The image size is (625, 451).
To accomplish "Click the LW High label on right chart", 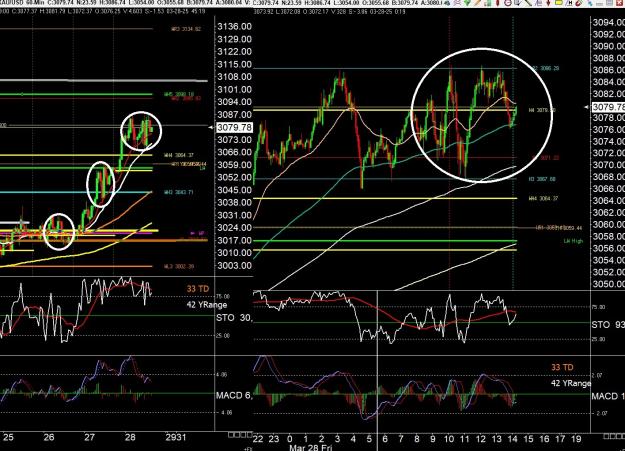I will 573,241.
